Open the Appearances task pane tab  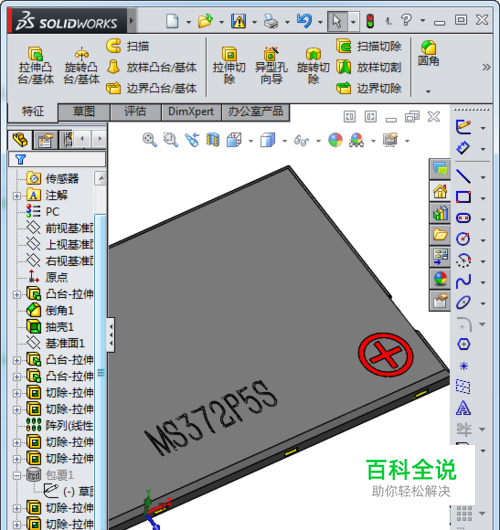pyautogui.click(x=440, y=279)
